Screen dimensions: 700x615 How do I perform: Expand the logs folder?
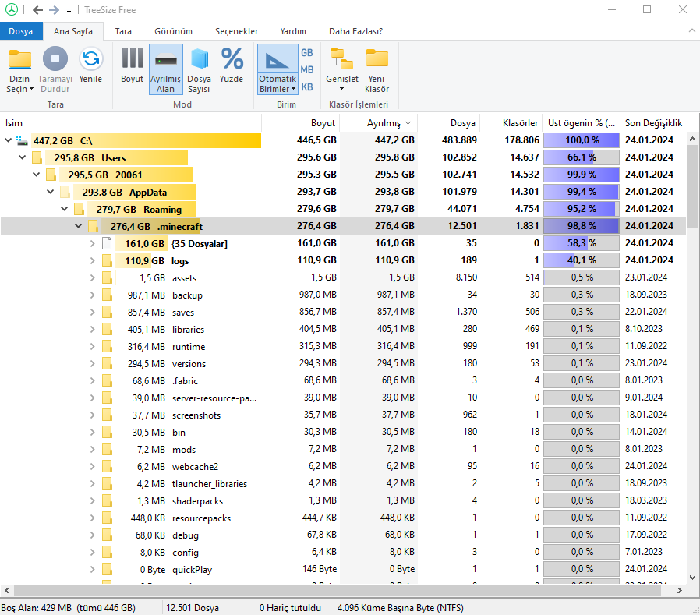point(93,260)
